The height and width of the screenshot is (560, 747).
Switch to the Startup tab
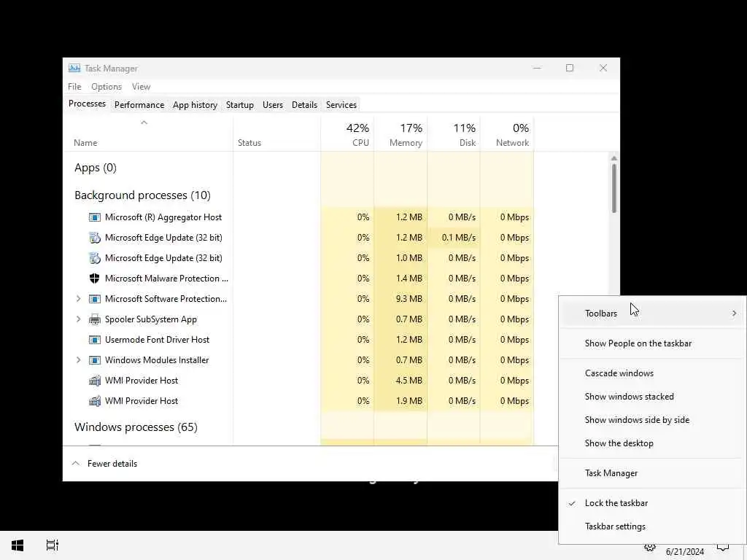239,105
